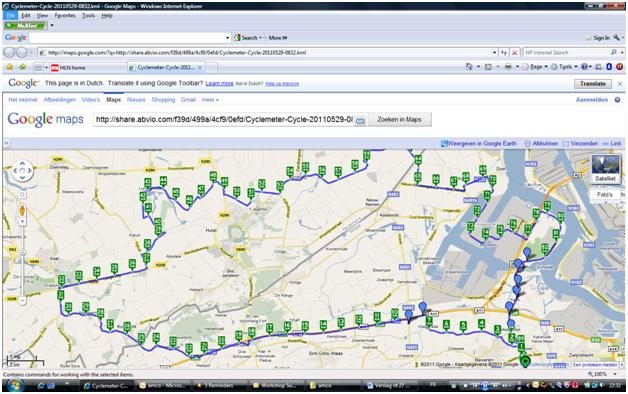628x394 pixels.
Task: Click the Zoeken in Maps button
Action: (x=399, y=119)
